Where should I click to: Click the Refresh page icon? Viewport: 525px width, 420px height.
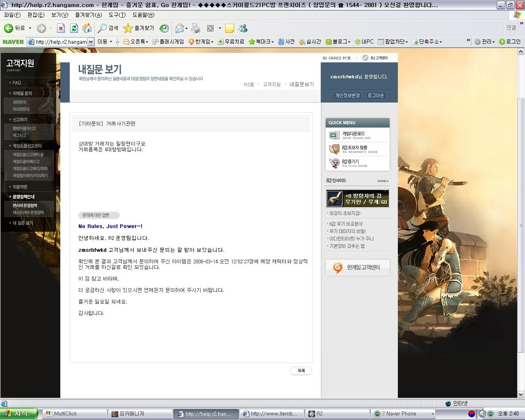(x=74, y=28)
